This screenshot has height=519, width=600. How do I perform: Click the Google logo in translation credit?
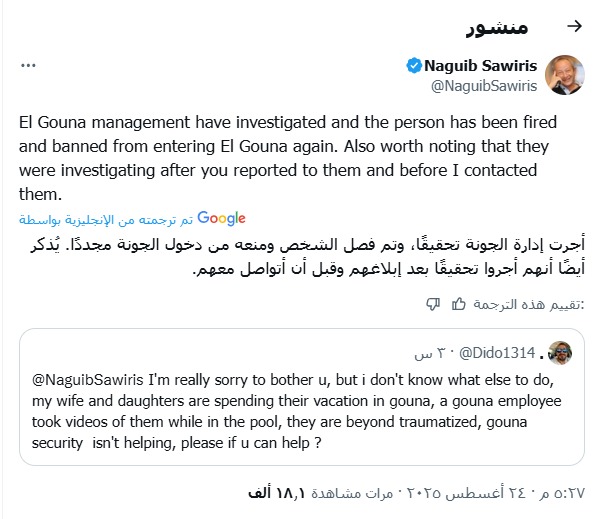tap(222, 217)
